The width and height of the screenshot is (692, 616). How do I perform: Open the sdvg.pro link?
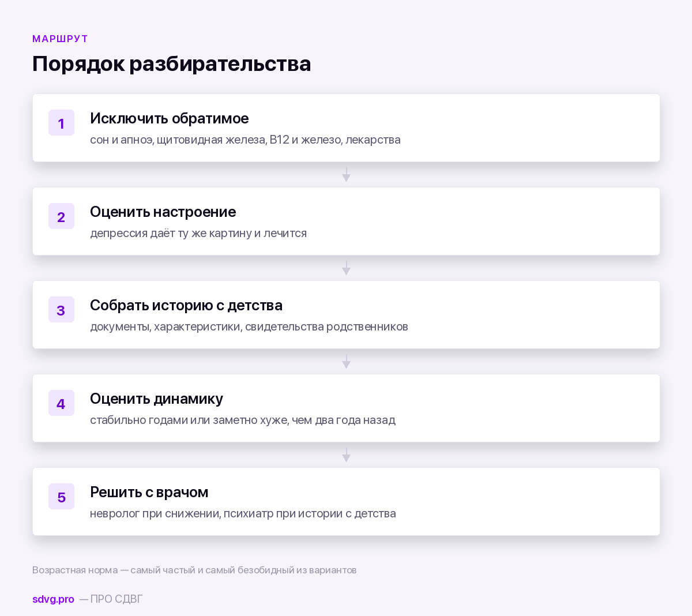click(53, 599)
